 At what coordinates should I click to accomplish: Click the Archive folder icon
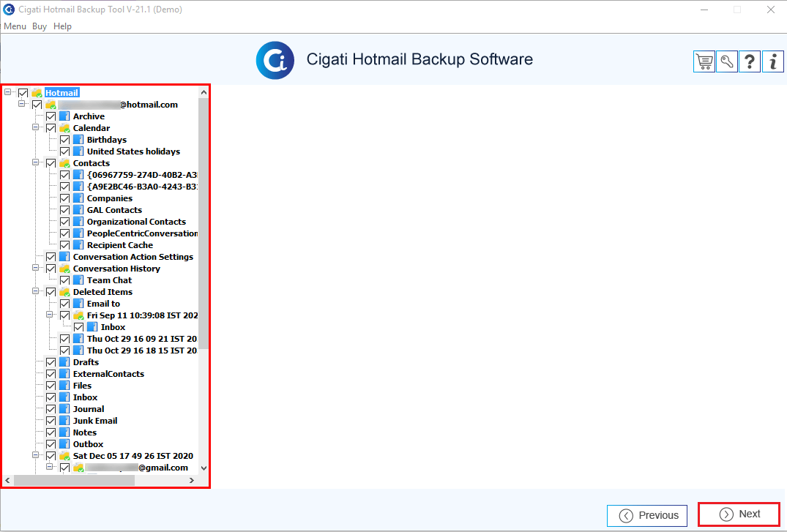click(x=64, y=116)
